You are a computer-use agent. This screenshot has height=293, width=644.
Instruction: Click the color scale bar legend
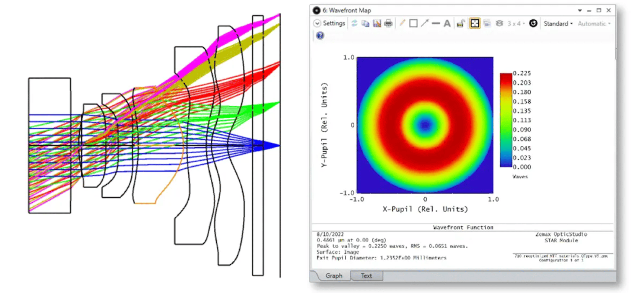pos(506,120)
